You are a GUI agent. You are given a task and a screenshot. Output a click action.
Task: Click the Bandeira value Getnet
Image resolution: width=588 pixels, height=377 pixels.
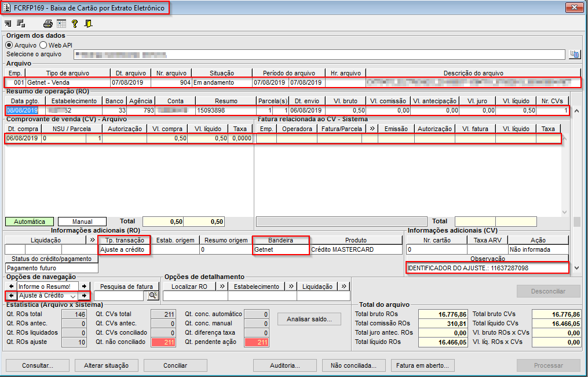point(281,249)
